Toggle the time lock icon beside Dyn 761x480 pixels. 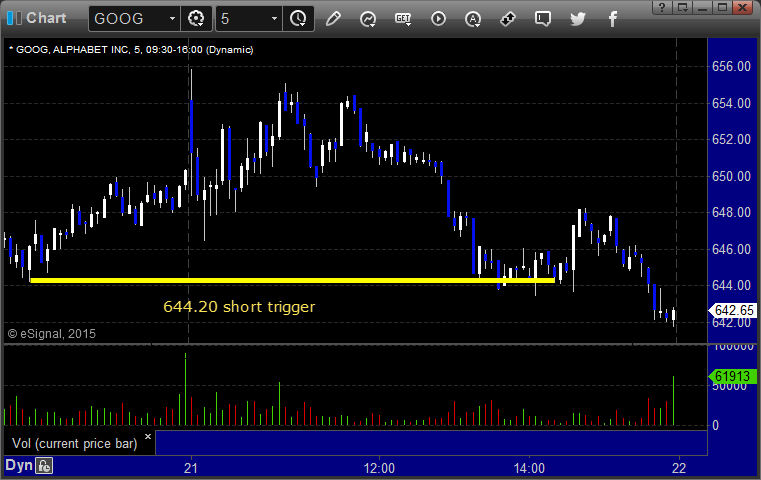(44, 466)
